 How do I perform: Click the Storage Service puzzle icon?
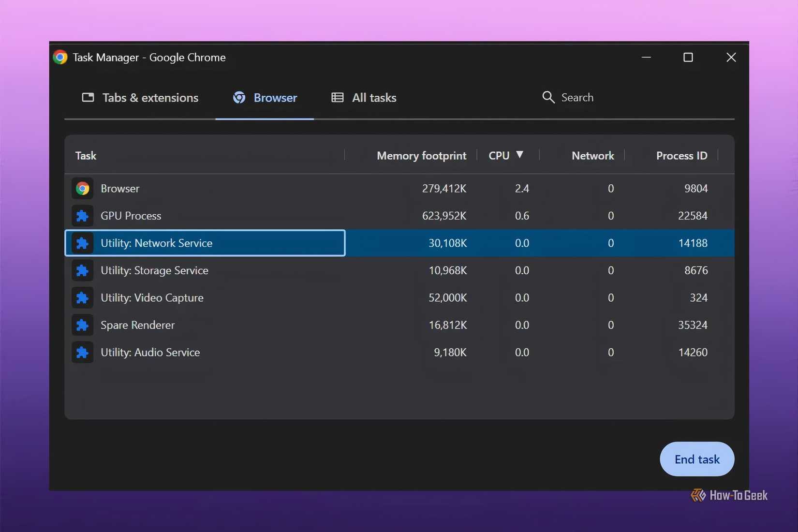(83, 270)
